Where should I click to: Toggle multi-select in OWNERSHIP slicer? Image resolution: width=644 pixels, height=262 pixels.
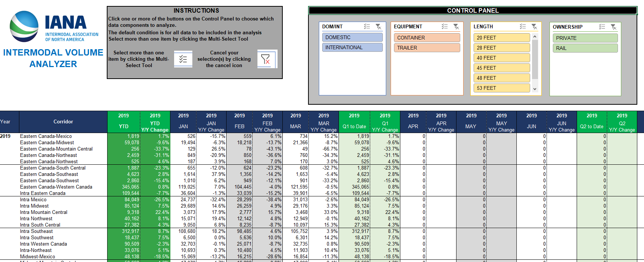(602, 27)
